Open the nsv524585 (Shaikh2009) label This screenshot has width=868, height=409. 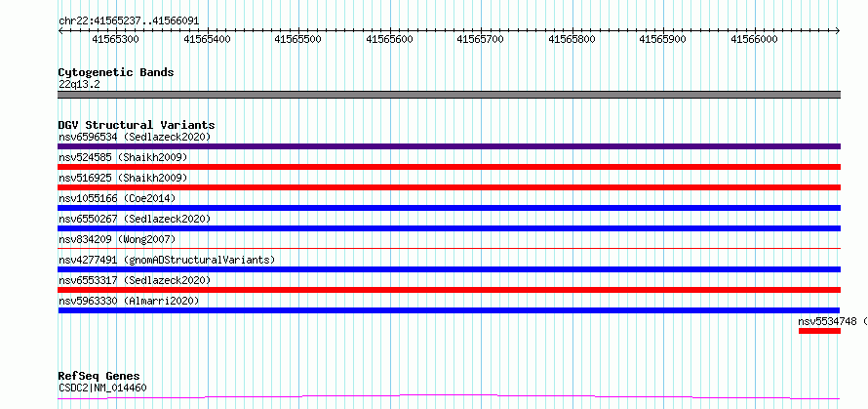point(123,157)
